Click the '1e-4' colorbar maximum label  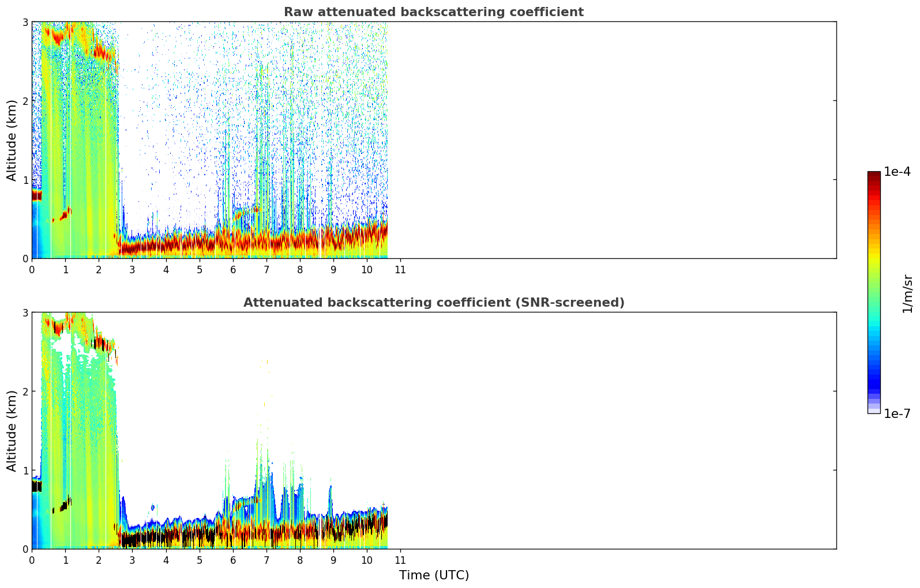pos(897,172)
